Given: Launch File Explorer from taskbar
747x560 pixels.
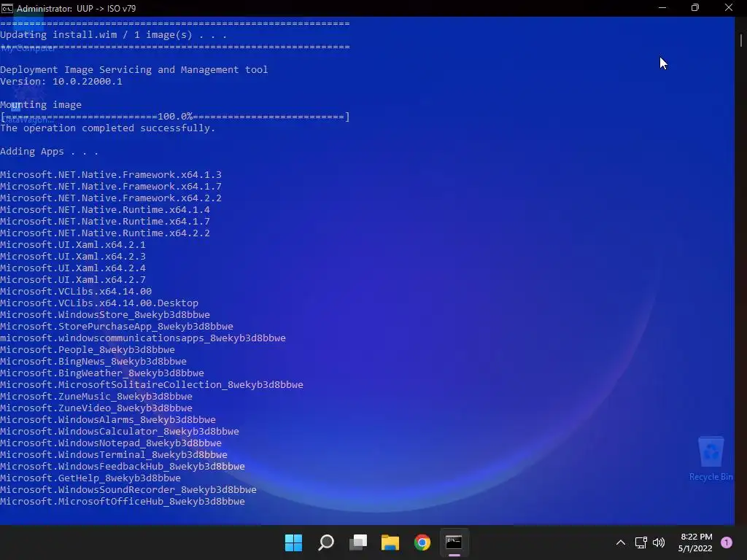Looking at the screenshot, I should click(390, 542).
